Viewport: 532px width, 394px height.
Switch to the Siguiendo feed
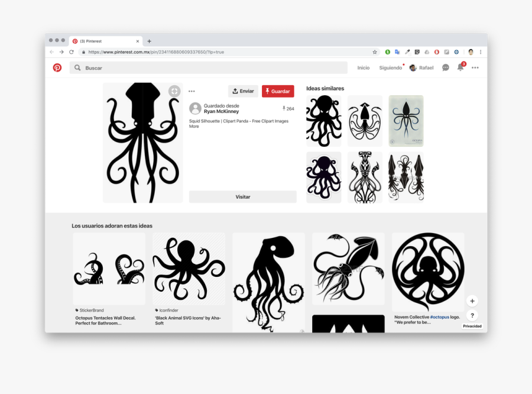point(390,67)
